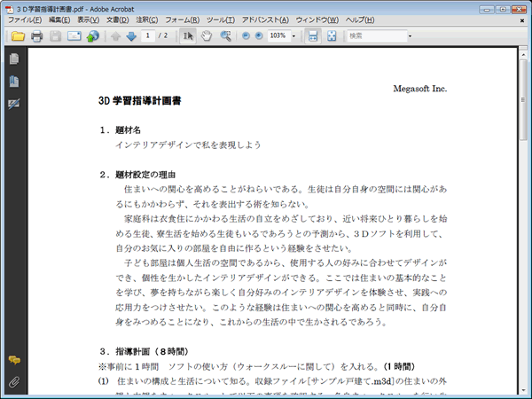Viewport: 532px width, 399px height.
Task: Click the Open file folder icon
Action: point(18,36)
